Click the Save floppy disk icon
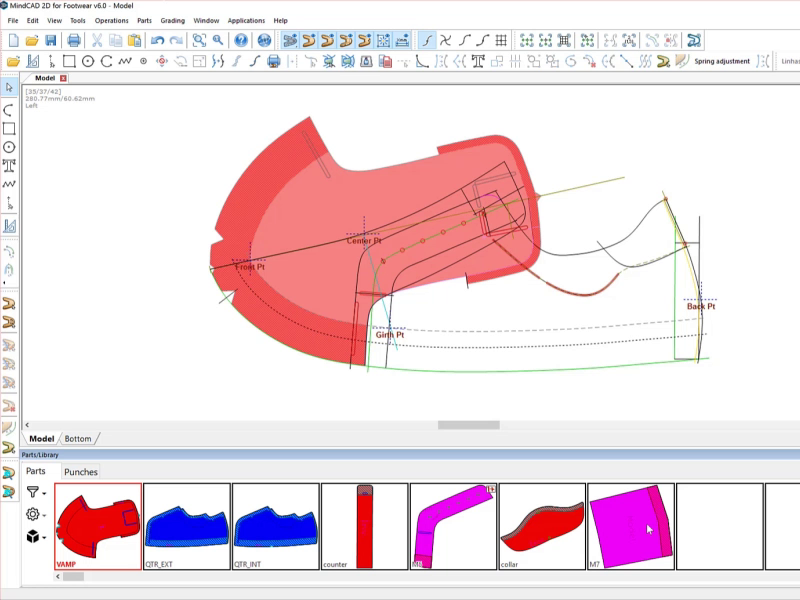Screen dimensions: 800x600 click(x=51, y=40)
